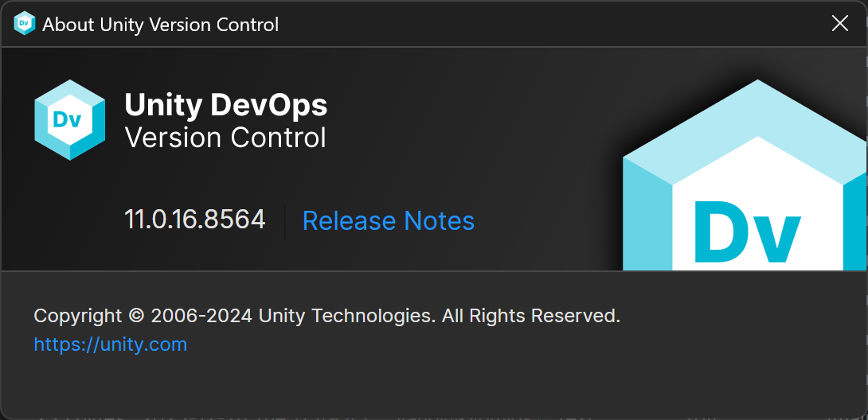Click empty title bar space left of close button
This screenshot has width=868, height=420.
click(557, 24)
